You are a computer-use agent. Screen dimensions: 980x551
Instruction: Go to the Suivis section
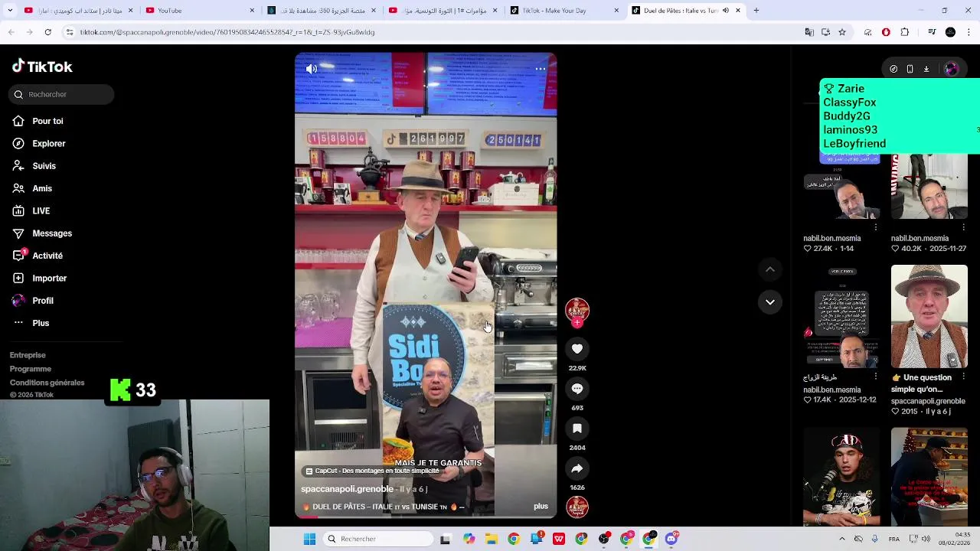[x=34, y=166]
